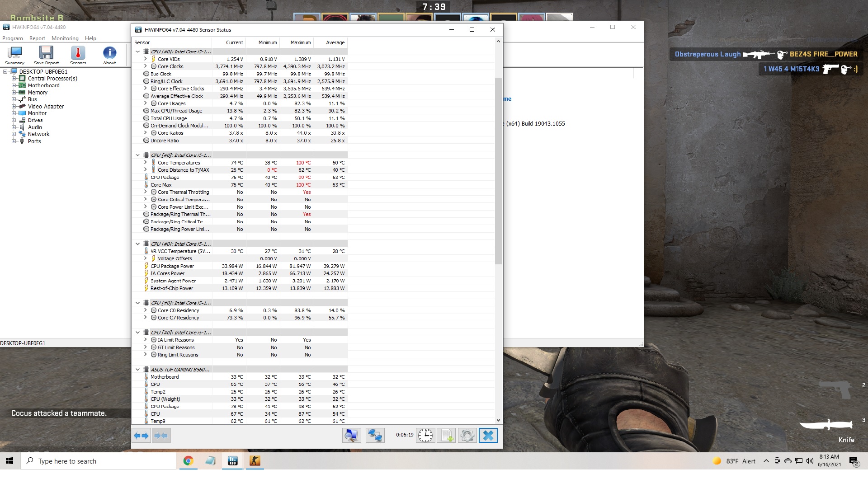
Task: Click the network computers remote connection icon
Action: pos(375,436)
